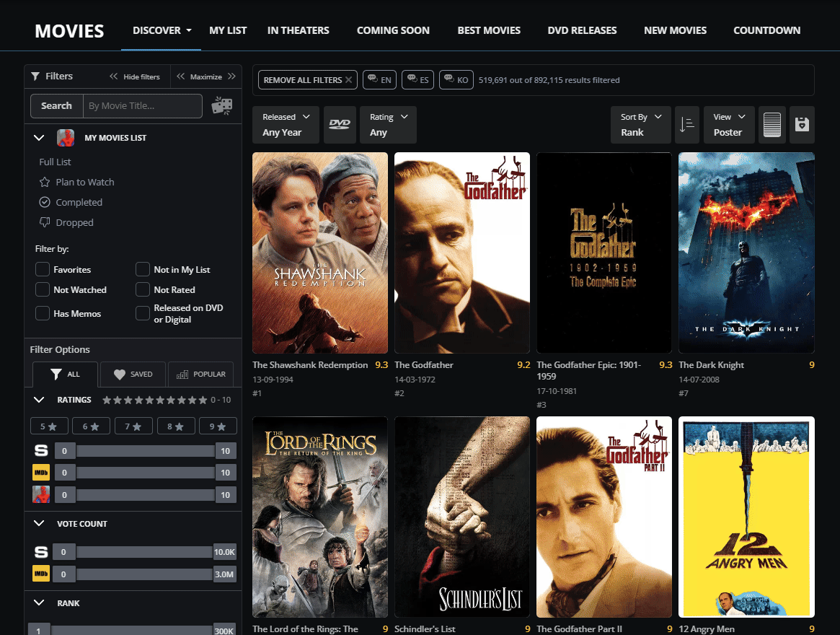Click the By Movie Title search field
840x635 pixels.
[143, 105]
